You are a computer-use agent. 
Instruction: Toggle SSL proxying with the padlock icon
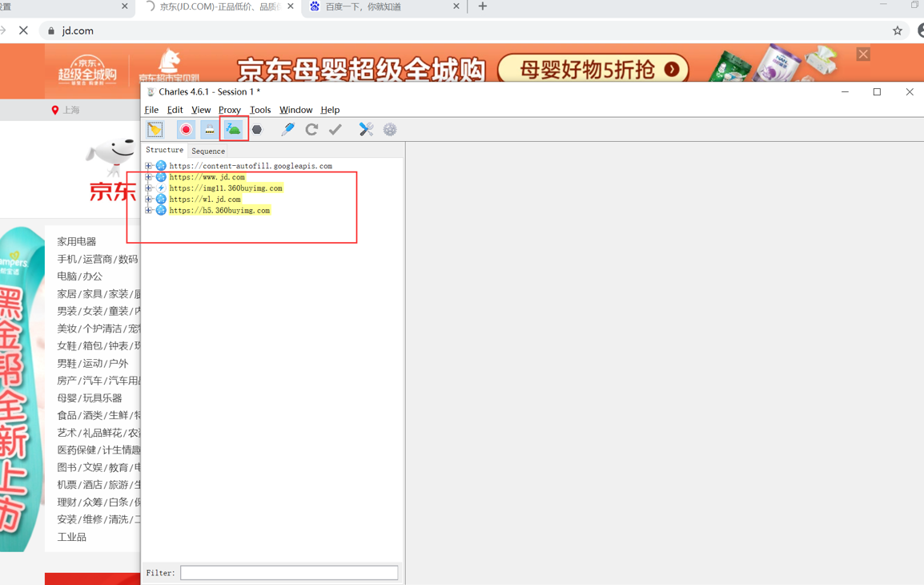[x=209, y=130]
